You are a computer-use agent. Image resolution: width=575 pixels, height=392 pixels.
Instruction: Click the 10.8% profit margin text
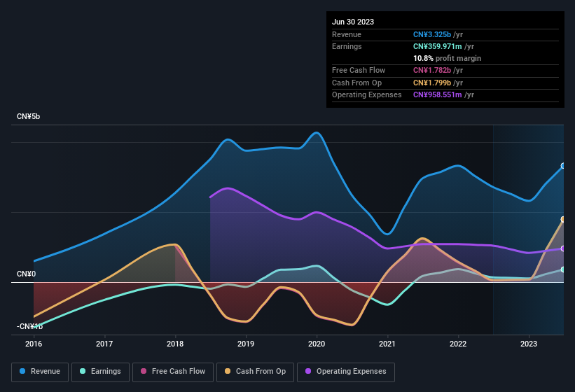coord(447,58)
